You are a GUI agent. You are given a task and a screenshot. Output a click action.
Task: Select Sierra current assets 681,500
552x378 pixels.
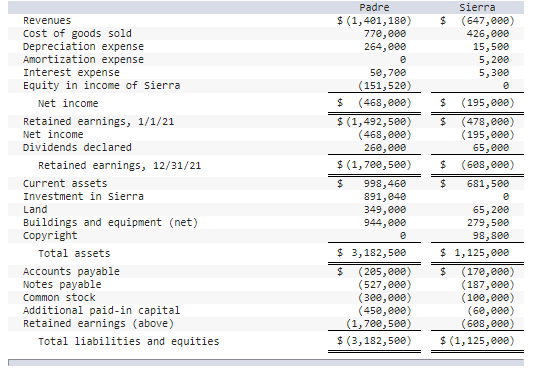click(x=488, y=184)
